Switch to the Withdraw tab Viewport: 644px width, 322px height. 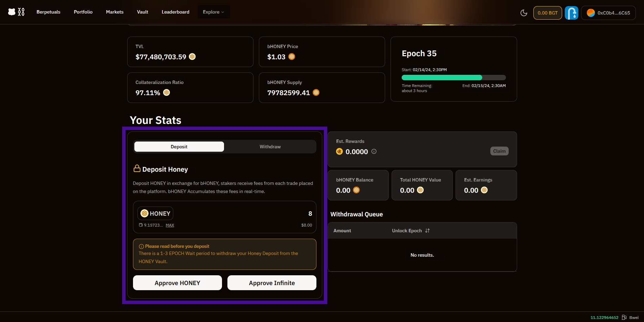click(x=270, y=147)
